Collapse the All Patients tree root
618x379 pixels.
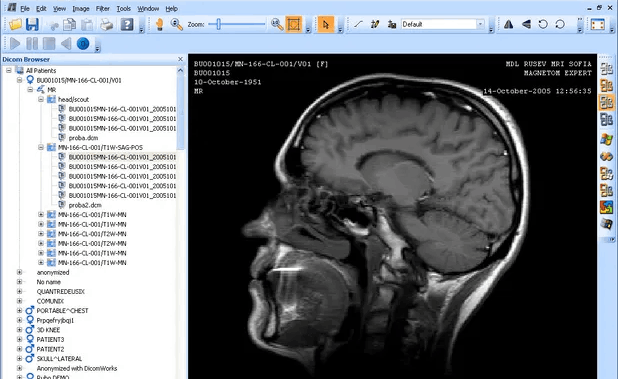9,71
